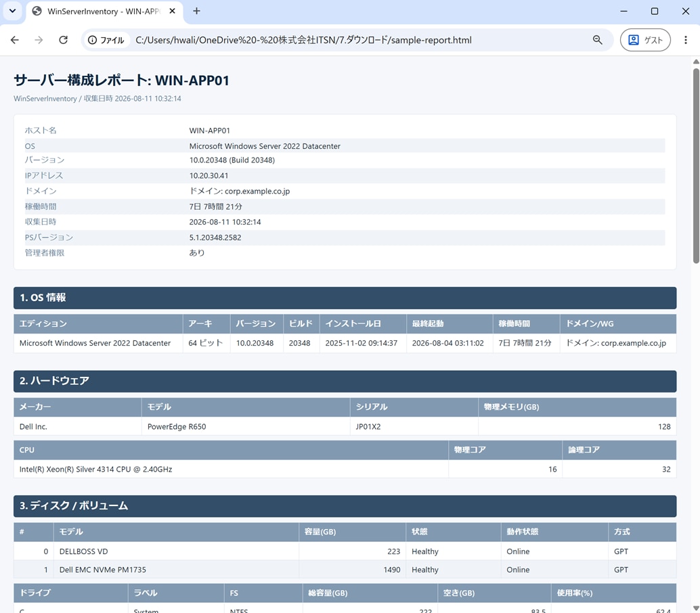Click last boot value 2026-08-04 03:11:02
The width and height of the screenshot is (700, 613).
(447, 343)
